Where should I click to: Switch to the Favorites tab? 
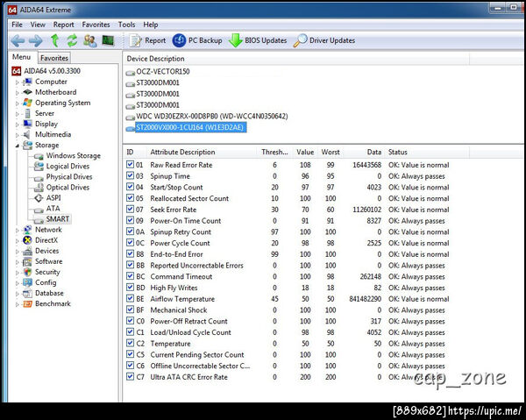tap(54, 58)
